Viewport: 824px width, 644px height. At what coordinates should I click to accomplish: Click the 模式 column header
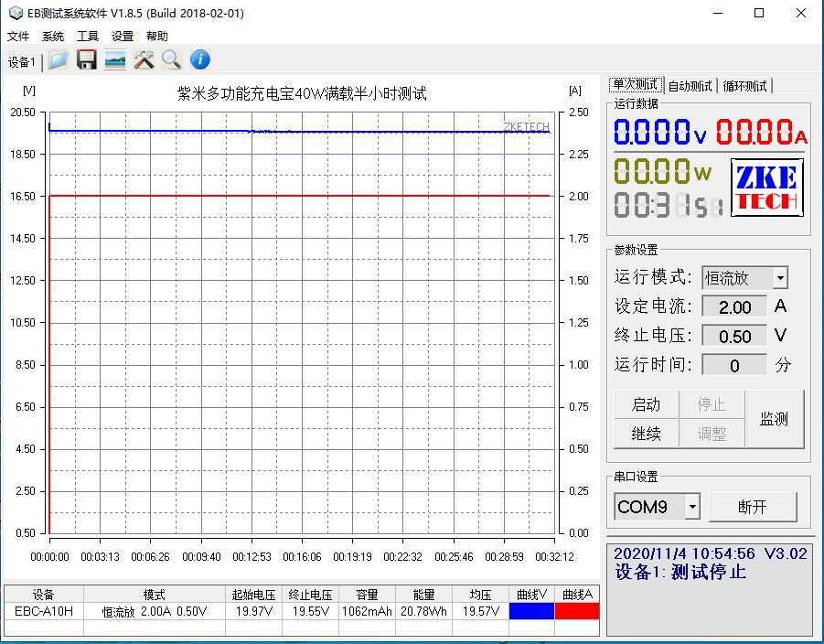tap(154, 594)
